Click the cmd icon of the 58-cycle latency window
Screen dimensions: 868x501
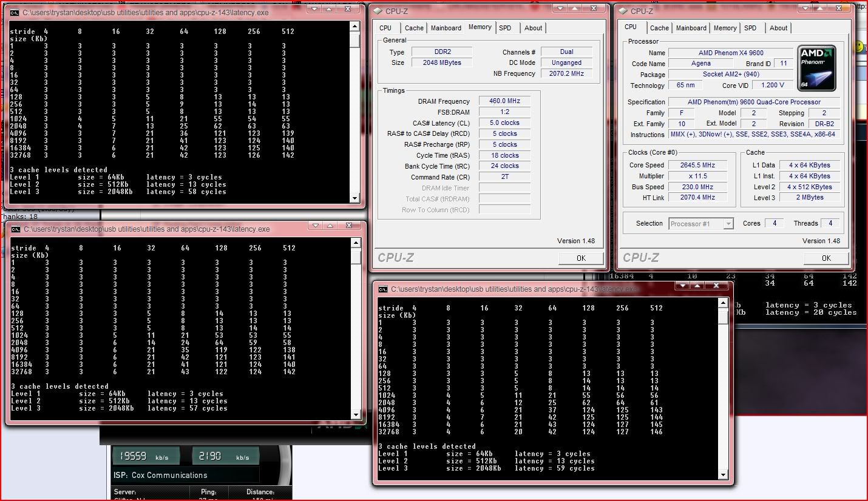[15, 13]
